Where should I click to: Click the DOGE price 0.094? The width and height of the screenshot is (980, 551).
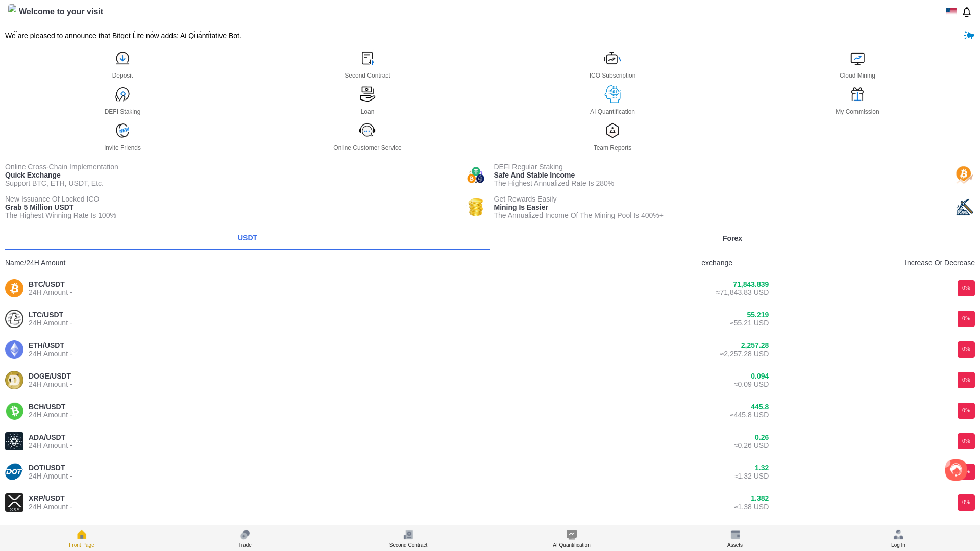coord(759,376)
